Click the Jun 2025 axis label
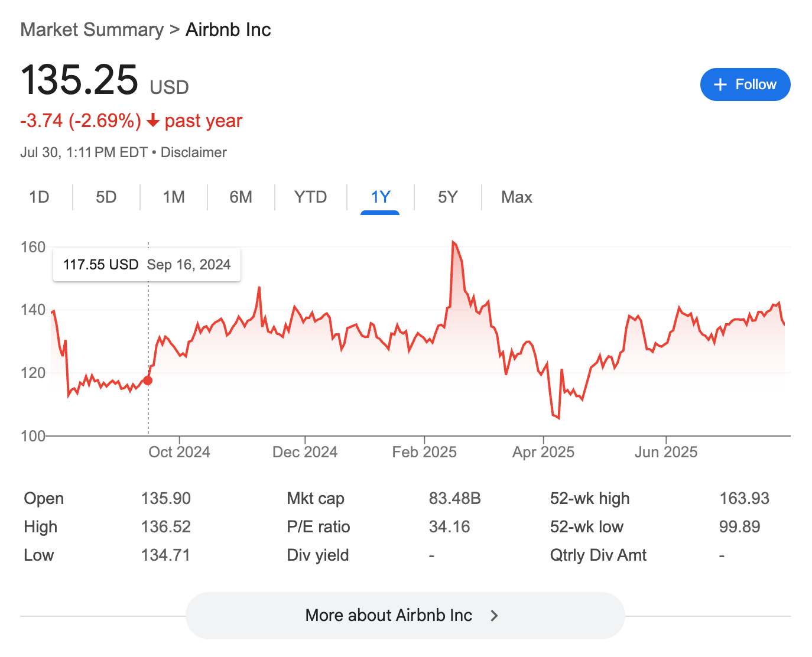The image size is (812, 657). tap(666, 452)
